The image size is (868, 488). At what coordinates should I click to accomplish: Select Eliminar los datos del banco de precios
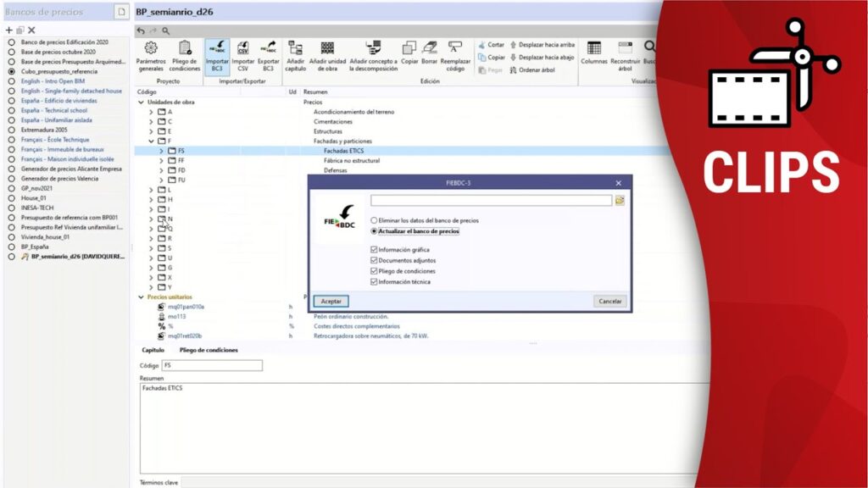coord(375,220)
